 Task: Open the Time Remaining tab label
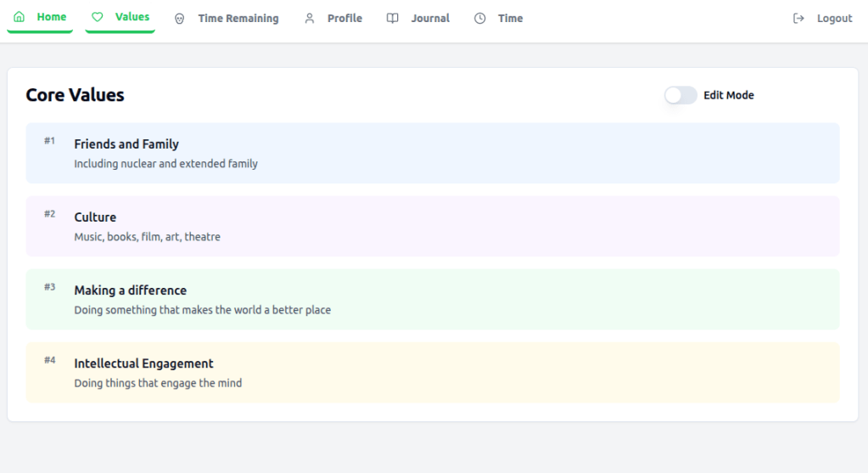point(238,19)
